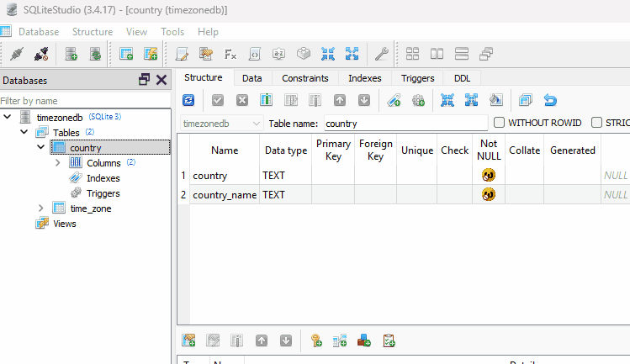Image resolution: width=630 pixels, height=364 pixels.
Task: Tile windows horizontally icon
Action: tap(437, 54)
